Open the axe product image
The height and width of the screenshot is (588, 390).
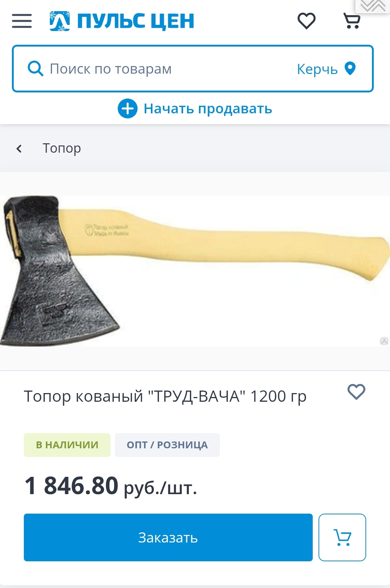(x=195, y=271)
